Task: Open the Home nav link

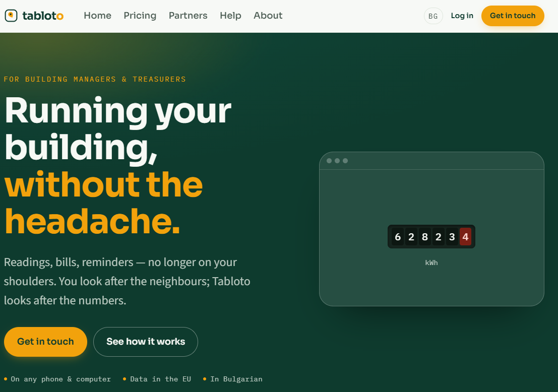Action: pyautogui.click(x=97, y=16)
